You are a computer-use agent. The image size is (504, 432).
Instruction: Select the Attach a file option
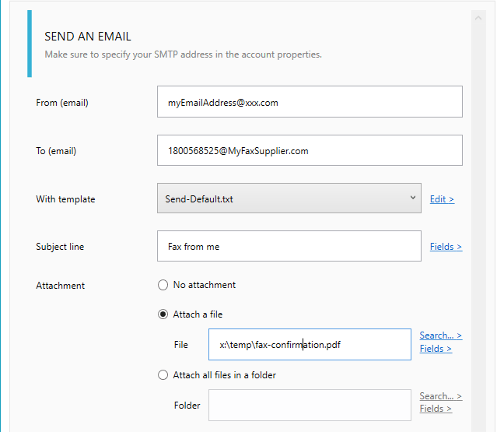tap(163, 314)
